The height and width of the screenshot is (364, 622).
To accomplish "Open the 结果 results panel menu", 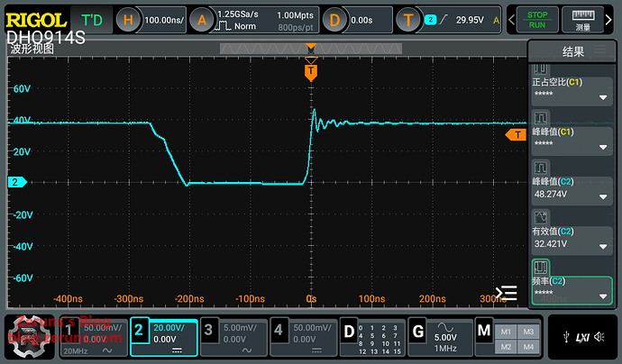I will 572,52.
